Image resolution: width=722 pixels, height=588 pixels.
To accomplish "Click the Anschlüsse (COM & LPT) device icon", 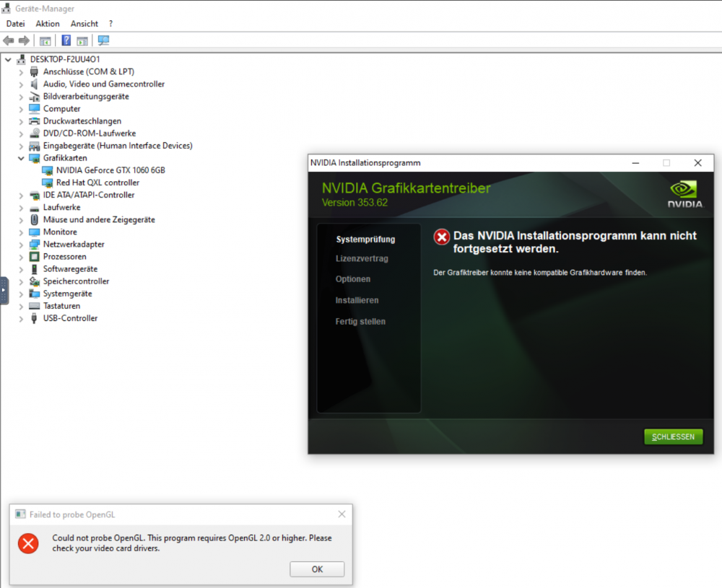I will 34,71.
